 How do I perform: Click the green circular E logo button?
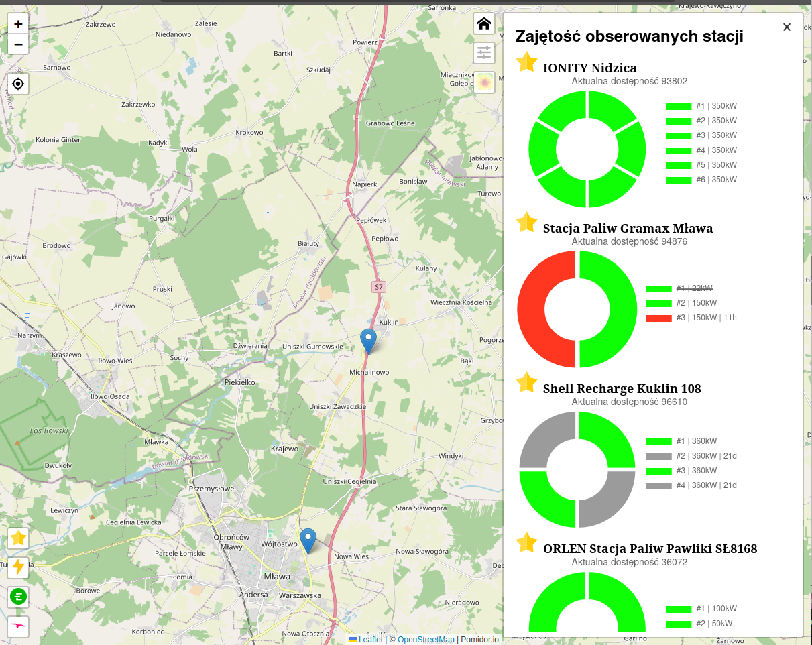coord(18,597)
